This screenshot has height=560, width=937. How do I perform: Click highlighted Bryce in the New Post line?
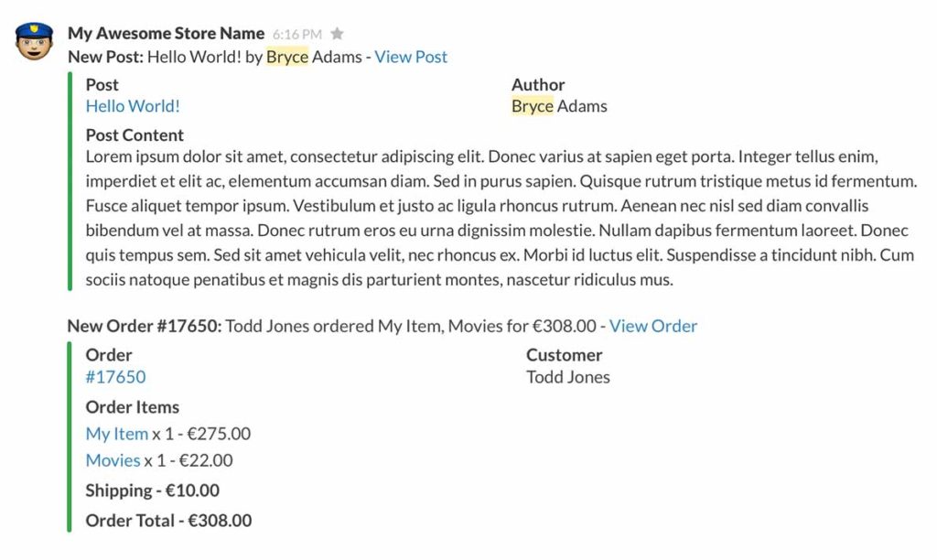click(x=287, y=57)
